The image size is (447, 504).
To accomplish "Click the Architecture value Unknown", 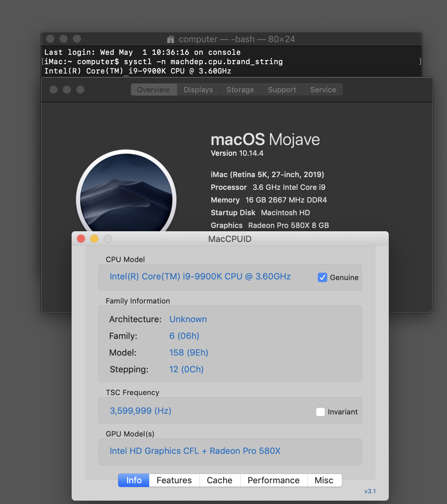I will point(188,319).
